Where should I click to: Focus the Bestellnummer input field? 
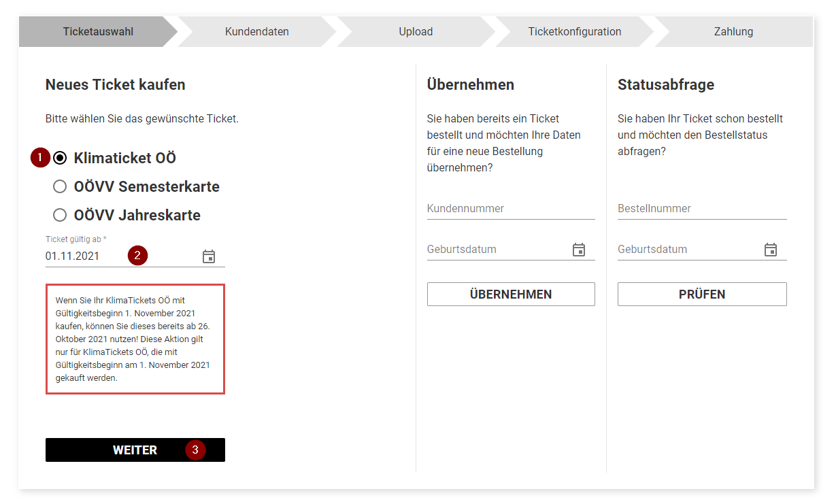pyautogui.click(x=702, y=209)
